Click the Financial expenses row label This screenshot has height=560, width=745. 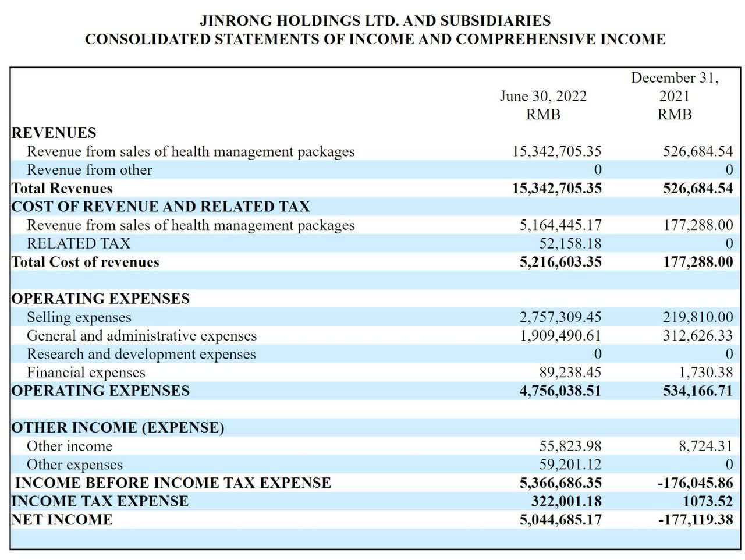tap(86, 373)
